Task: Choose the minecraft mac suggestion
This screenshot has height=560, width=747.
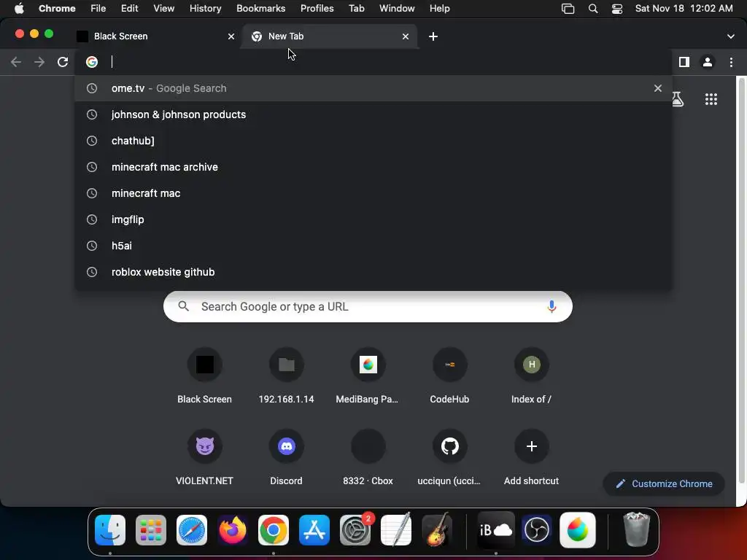Action: click(x=373, y=192)
